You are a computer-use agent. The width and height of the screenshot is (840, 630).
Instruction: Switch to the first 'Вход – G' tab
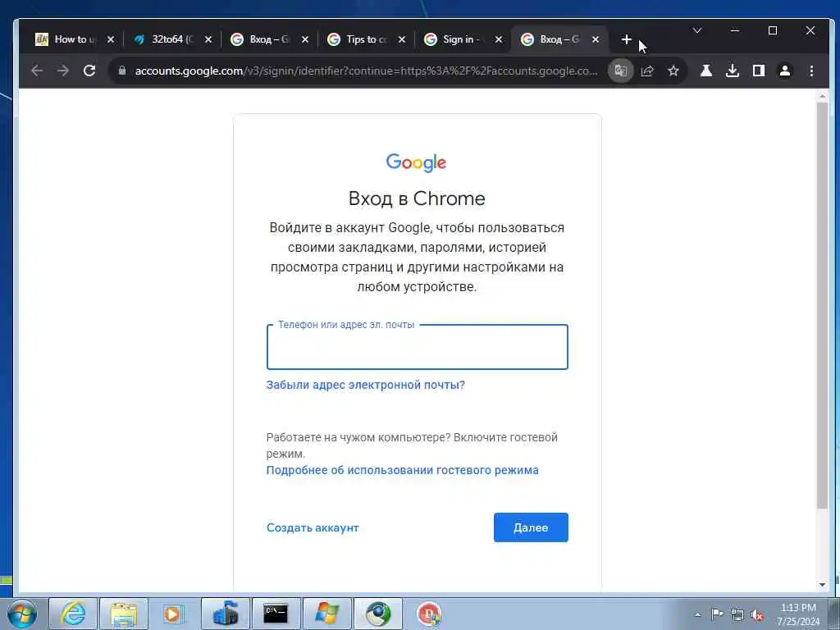coord(269,39)
